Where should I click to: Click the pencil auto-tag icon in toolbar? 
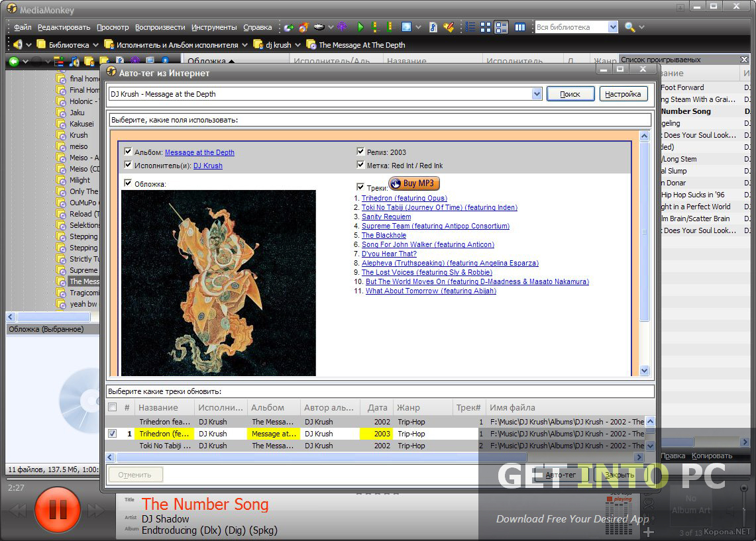tap(449, 27)
